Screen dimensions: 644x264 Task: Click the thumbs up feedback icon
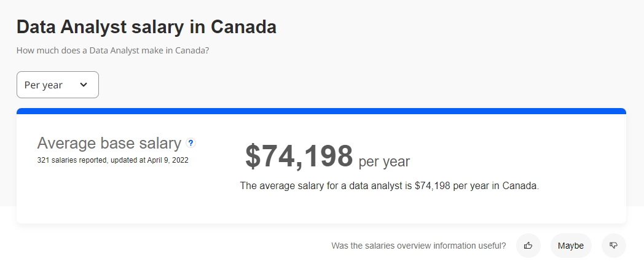(528, 246)
